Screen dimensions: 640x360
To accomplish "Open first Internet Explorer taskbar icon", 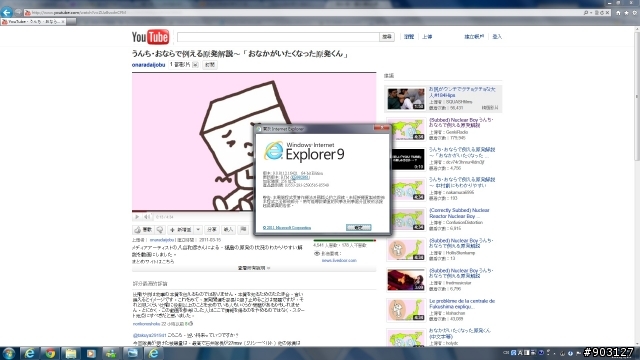I will pos(29,353).
